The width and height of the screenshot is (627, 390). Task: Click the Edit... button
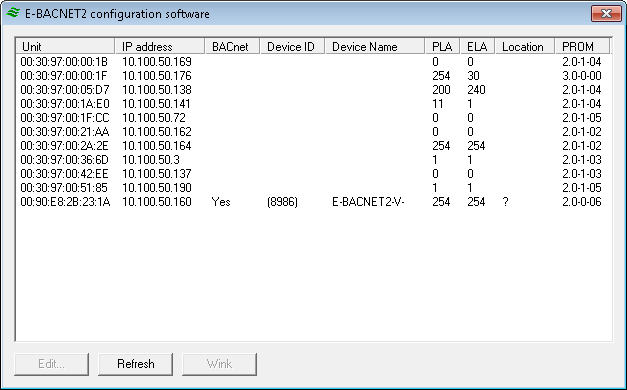52,364
